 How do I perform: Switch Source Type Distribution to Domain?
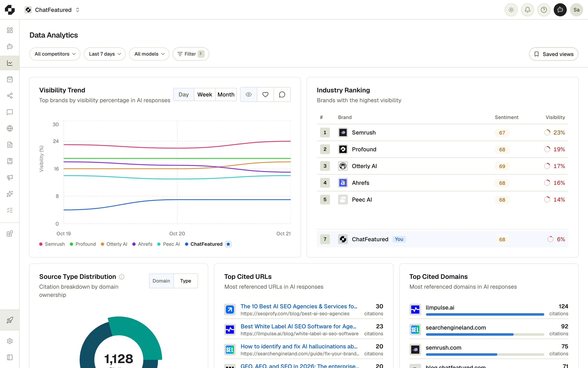click(x=161, y=281)
